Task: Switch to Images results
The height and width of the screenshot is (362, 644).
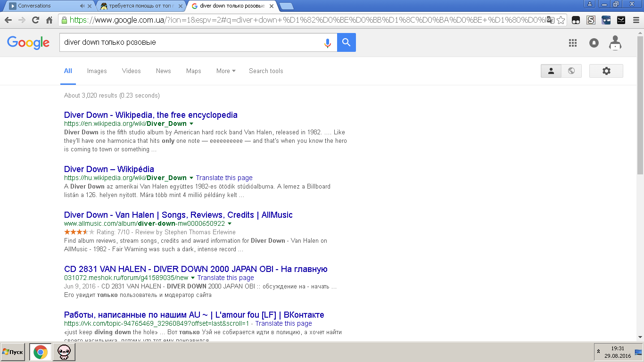Action: pos(97,71)
